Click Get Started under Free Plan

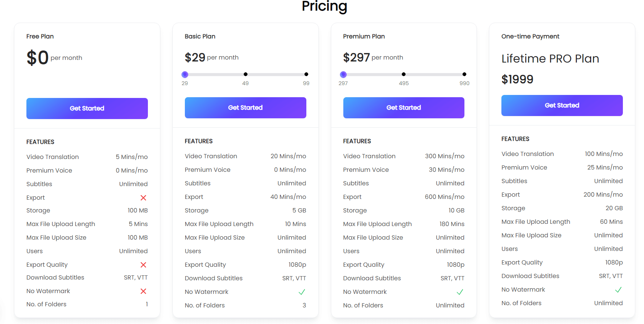[x=87, y=109]
